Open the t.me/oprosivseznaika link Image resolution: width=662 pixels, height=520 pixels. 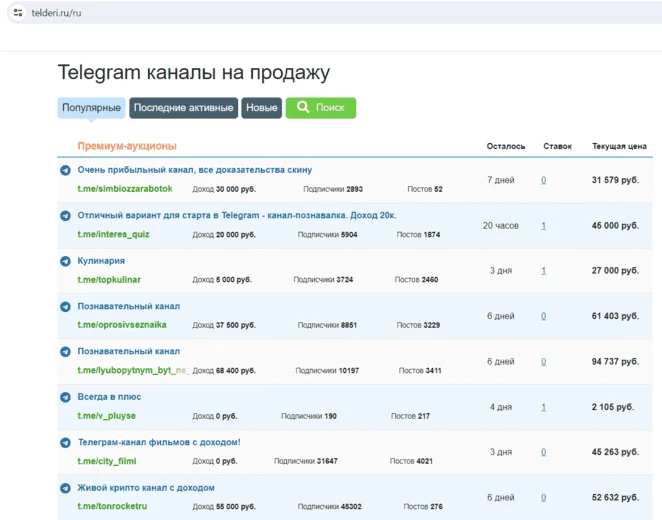pos(122,325)
